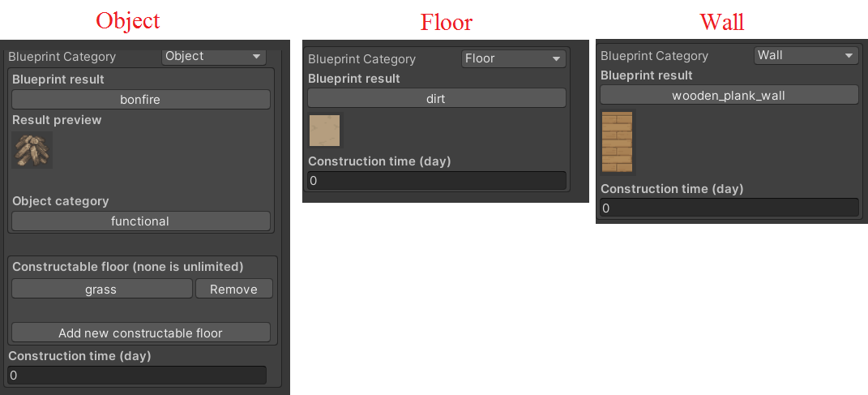Click the dirt blueprint result button
868x395 pixels.
(436, 98)
